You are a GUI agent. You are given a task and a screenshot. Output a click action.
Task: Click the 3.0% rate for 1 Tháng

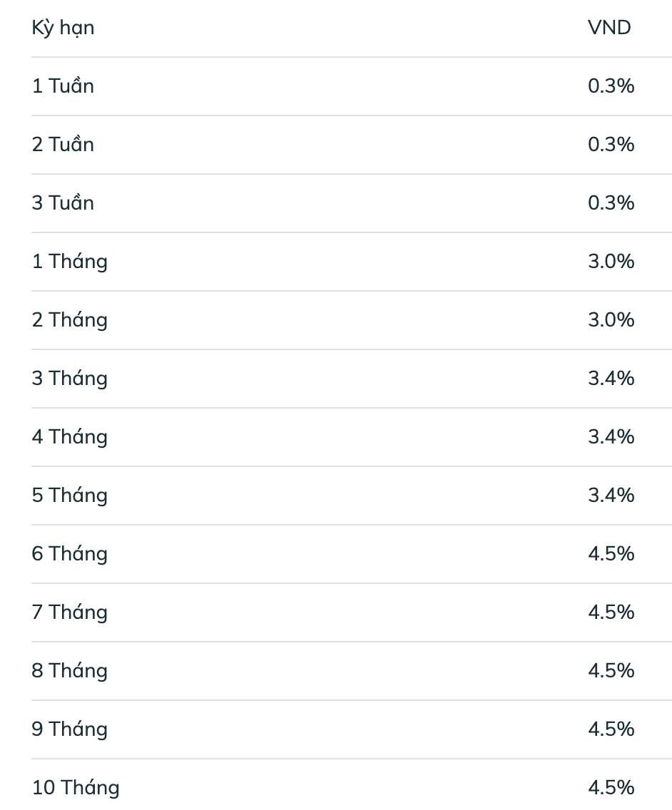[x=611, y=262]
